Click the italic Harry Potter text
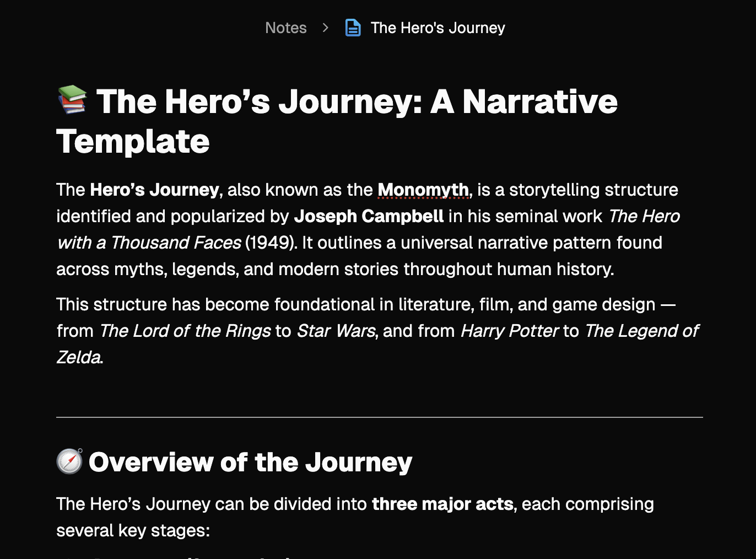Viewport: 756px width, 559px height. pyautogui.click(x=510, y=331)
